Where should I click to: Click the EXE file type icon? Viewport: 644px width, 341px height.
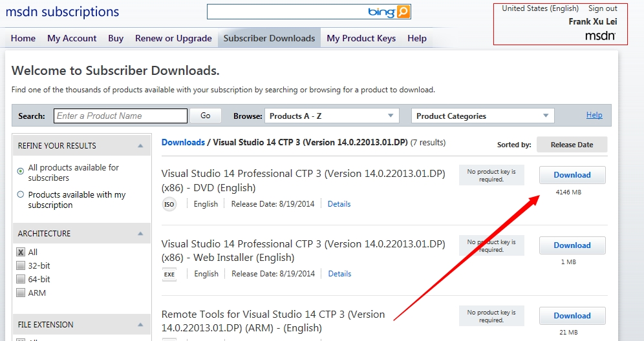[x=169, y=274]
